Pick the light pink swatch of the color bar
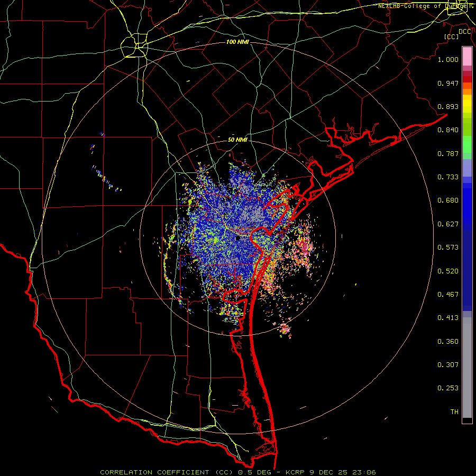 coord(467,56)
